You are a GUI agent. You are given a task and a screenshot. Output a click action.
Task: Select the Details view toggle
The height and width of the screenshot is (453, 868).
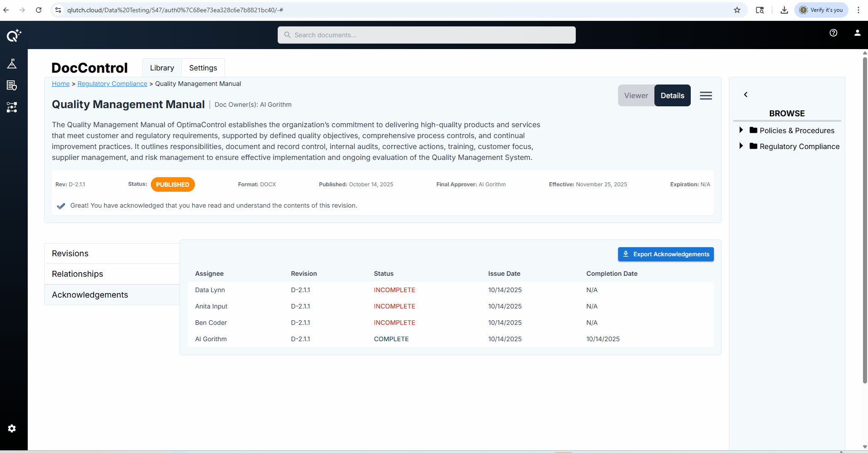pos(672,95)
